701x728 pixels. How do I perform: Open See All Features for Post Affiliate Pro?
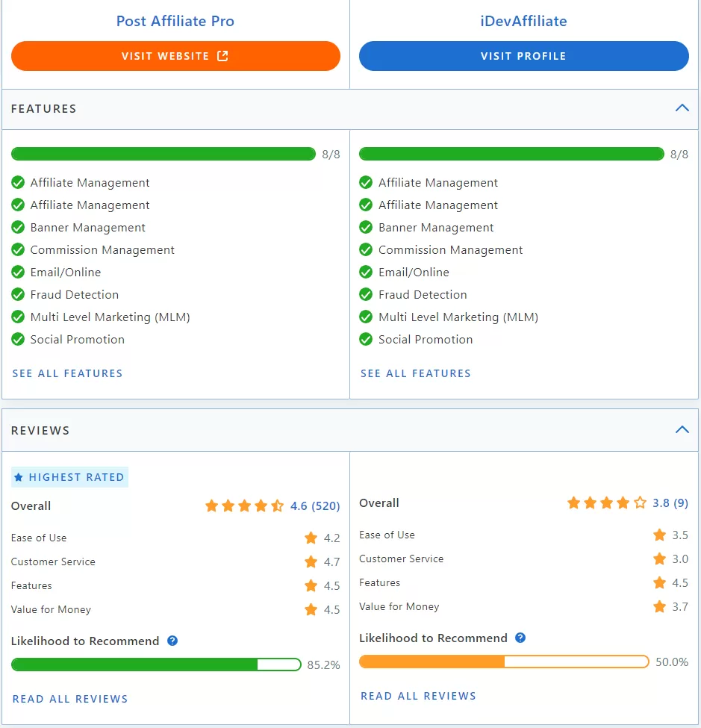coord(67,373)
